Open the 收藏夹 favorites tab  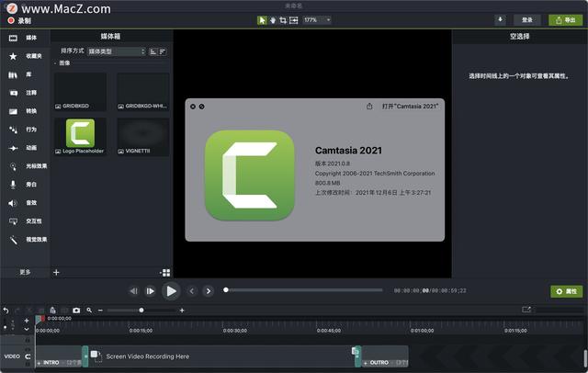pyautogui.click(x=25, y=56)
